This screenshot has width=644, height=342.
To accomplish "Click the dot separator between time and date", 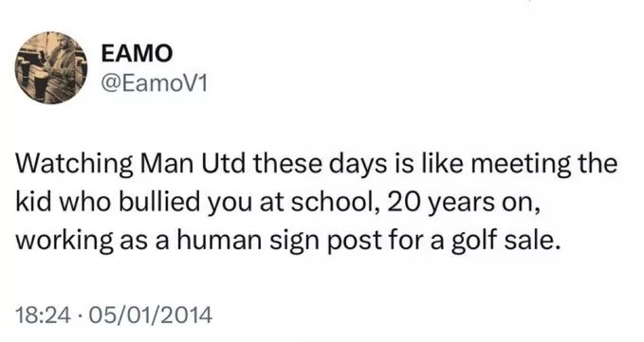I will point(78,316).
